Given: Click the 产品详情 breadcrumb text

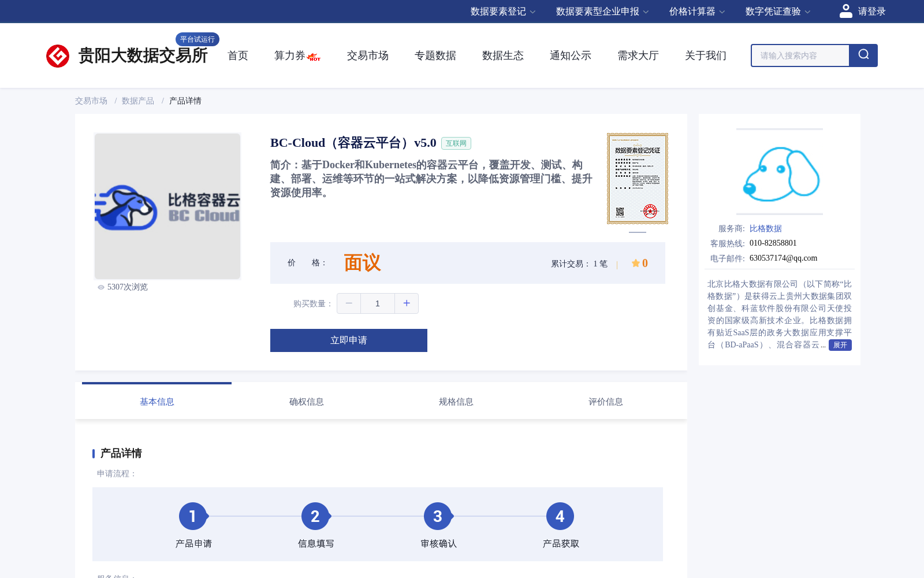Looking at the screenshot, I should coord(185,101).
